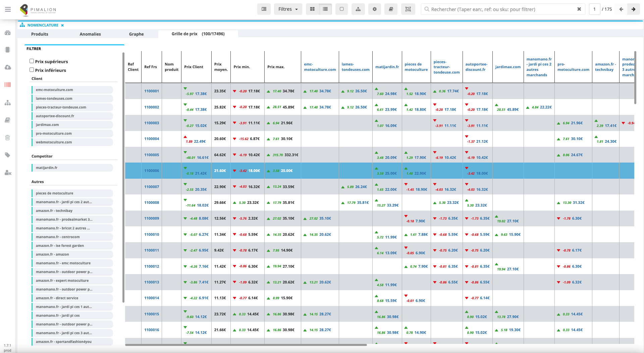Open the trash bin in sidebar
The width and height of the screenshot is (644, 353).
coord(8,137)
